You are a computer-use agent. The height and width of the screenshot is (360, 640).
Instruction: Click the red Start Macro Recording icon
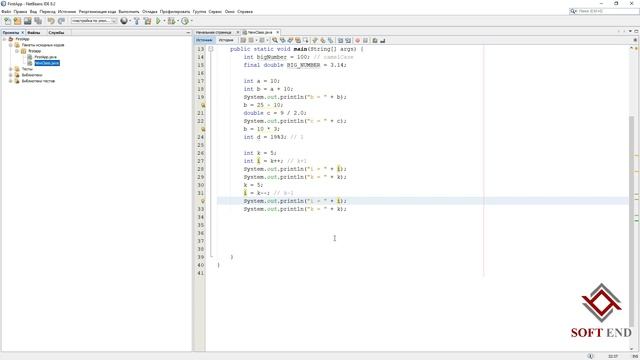(x=358, y=40)
